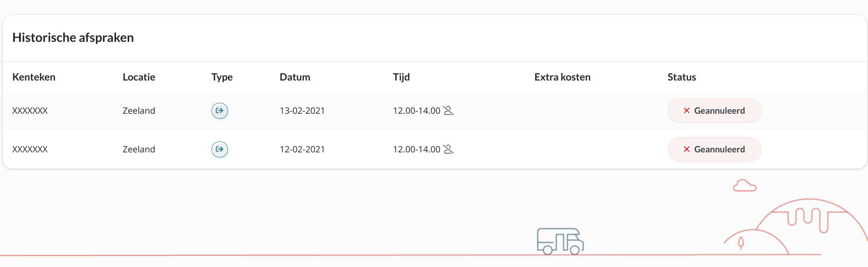Viewport: 868px width, 267px height.
Task: Click the Tijd column header
Action: (x=401, y=77)
